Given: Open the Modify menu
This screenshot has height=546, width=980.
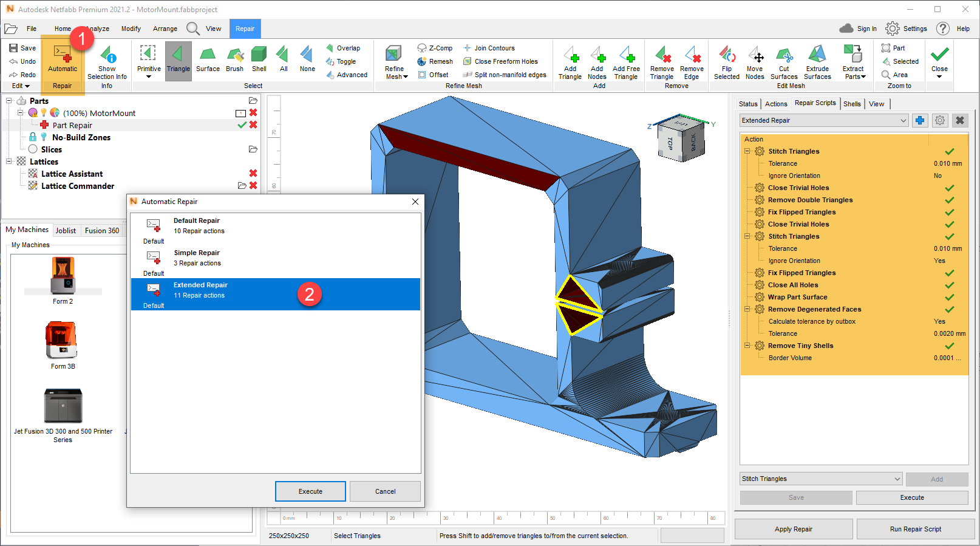Looking at the screenshot, I should click(131, 29).
